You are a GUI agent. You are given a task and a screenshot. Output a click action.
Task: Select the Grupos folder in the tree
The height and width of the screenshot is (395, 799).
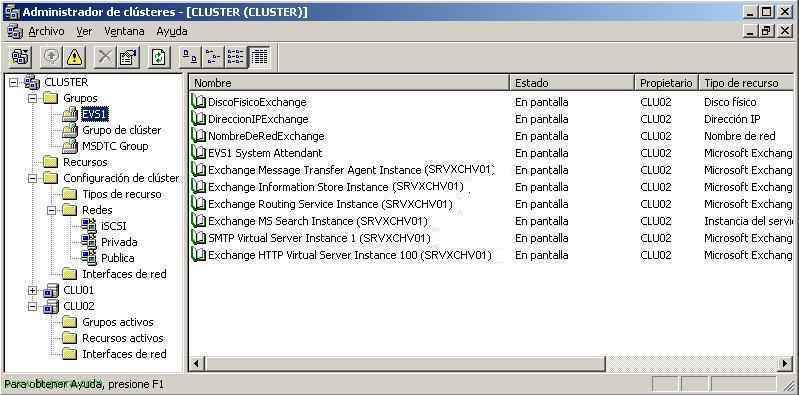80,98
